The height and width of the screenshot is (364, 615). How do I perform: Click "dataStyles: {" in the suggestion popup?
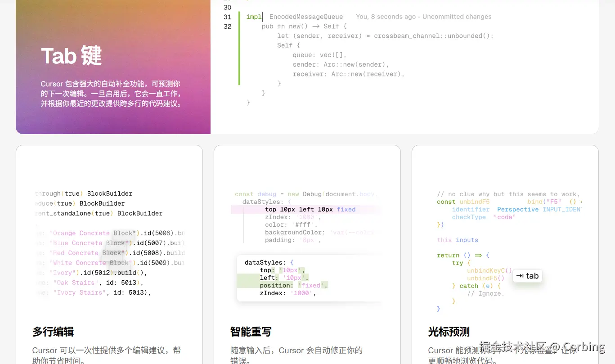(x=269, y=262)
